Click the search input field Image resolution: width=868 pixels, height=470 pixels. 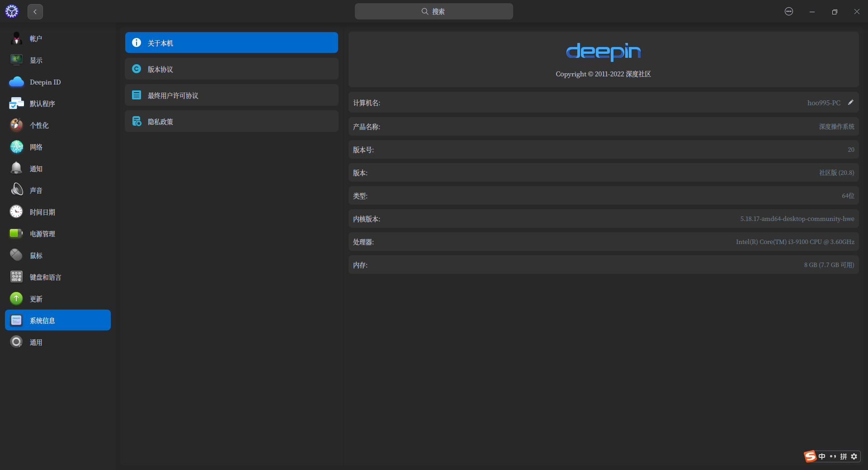433,11
